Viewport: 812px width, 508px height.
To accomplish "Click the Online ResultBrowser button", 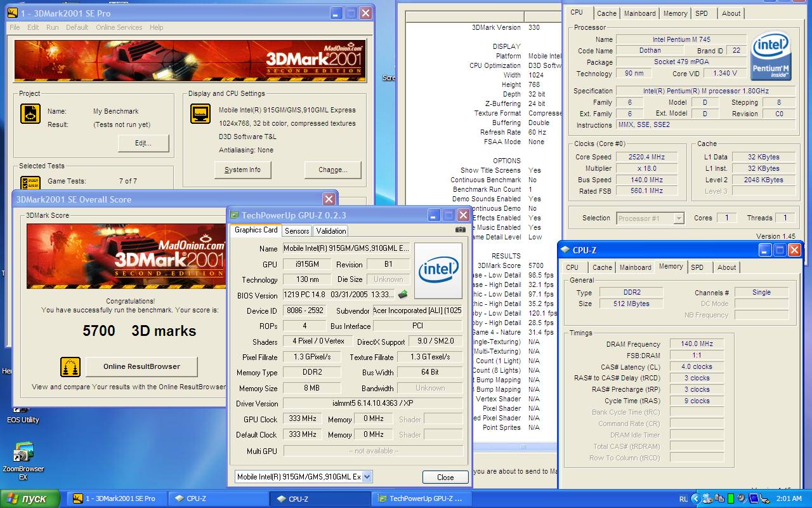I will (x=141, y=366).
